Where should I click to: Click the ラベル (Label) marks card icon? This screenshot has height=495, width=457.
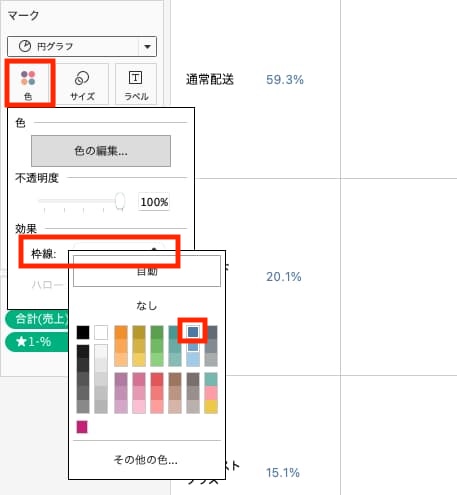click(136, 84)
